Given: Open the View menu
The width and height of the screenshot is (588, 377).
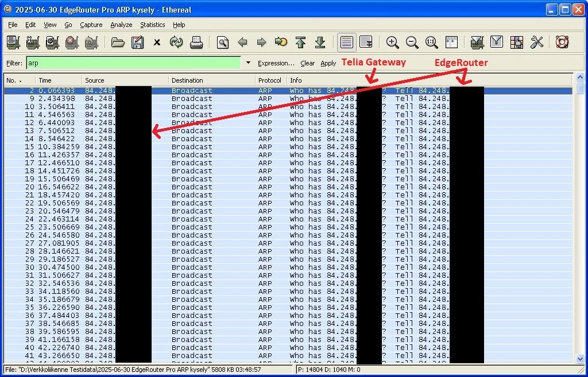Looking at the screenshot, I should (50, 25).
